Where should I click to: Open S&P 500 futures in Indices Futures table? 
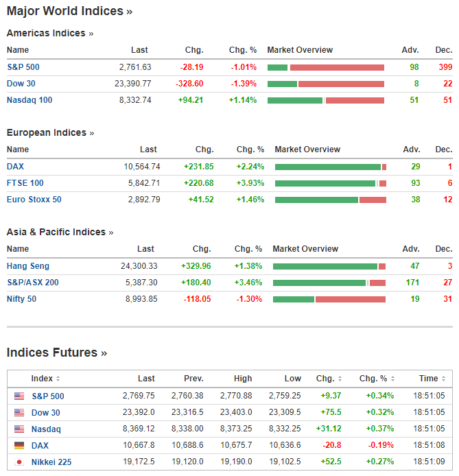pos(48,396)
